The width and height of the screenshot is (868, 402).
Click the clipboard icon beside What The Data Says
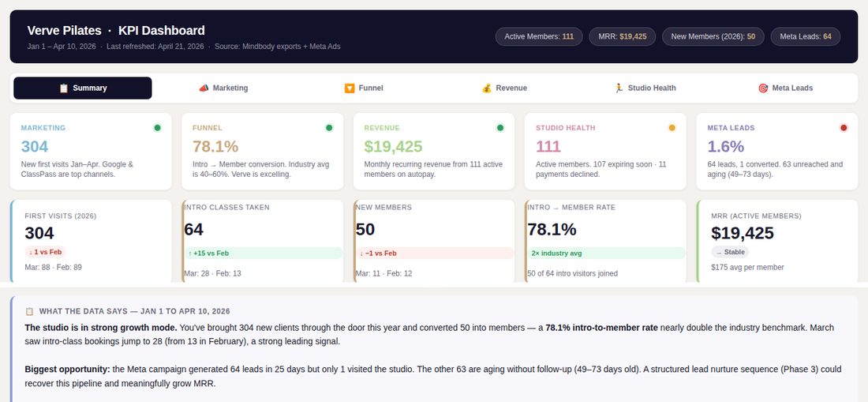coord(29,312)
